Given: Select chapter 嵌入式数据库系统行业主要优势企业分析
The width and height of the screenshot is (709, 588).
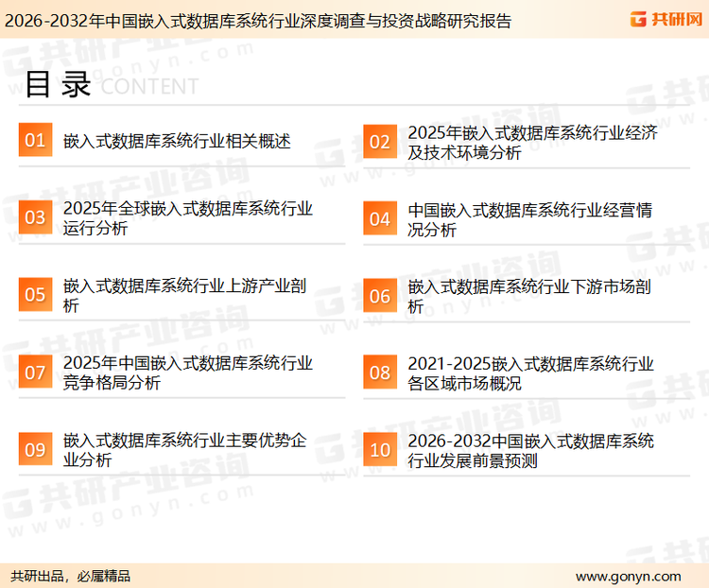Looking at the screenshot, I should click(184, 450).
